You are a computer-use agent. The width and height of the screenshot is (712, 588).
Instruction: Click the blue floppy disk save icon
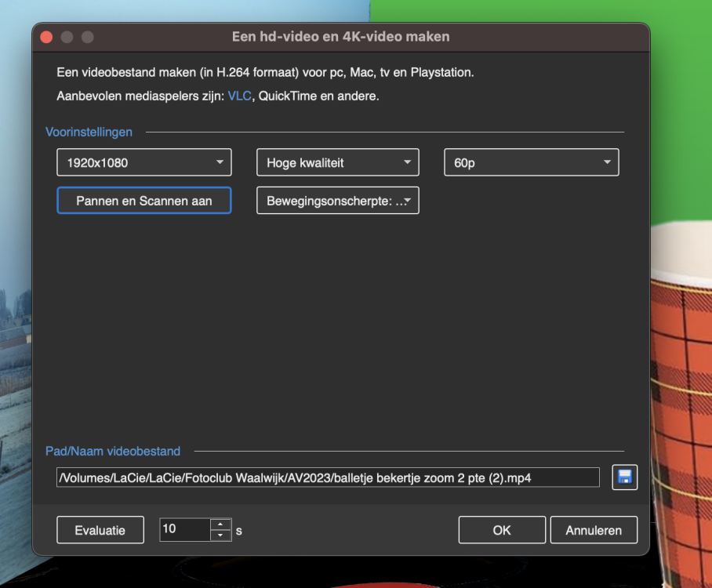coord(625,477)
